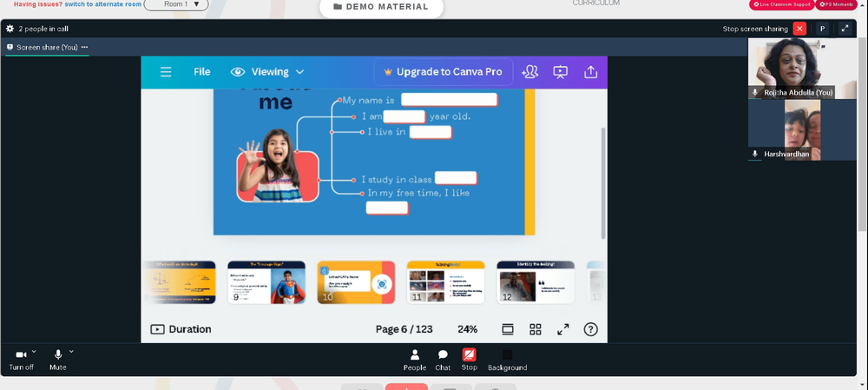The image size is (868, 390).
Task: Click the Present slideshow icon
Action: 560,72
